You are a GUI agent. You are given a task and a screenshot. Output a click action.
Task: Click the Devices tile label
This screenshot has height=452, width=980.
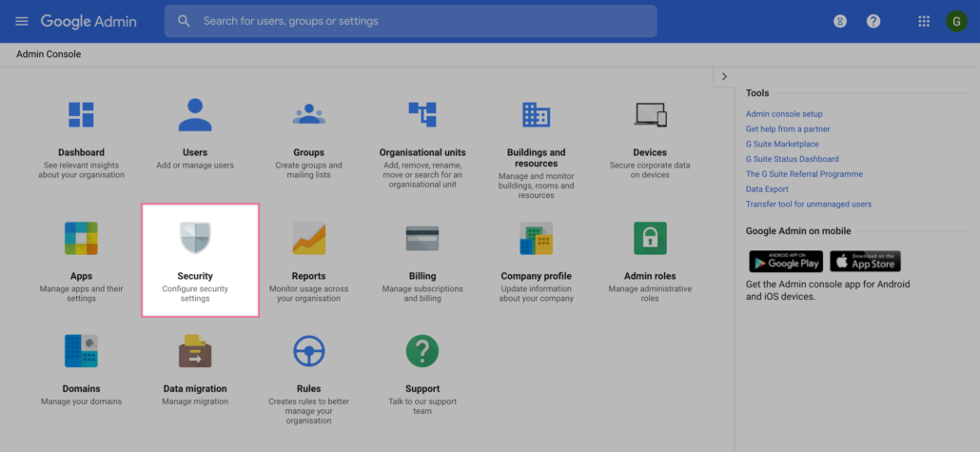(650, 152)
